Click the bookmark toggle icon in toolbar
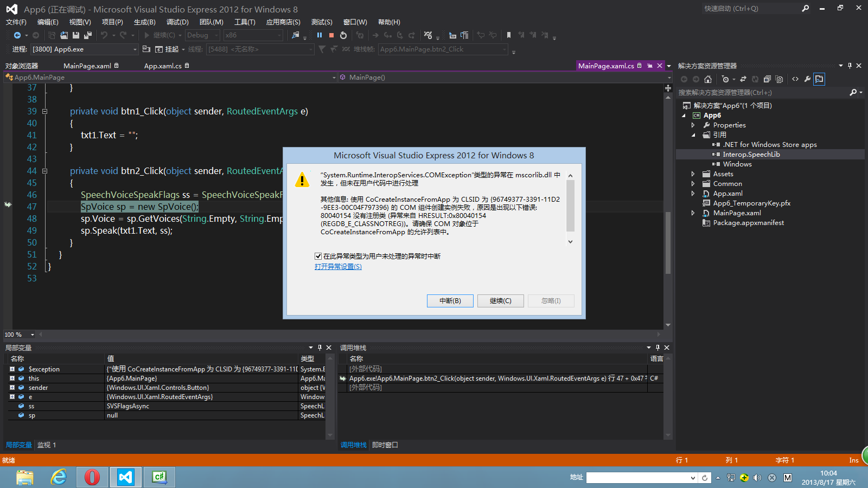 point(508,35)
